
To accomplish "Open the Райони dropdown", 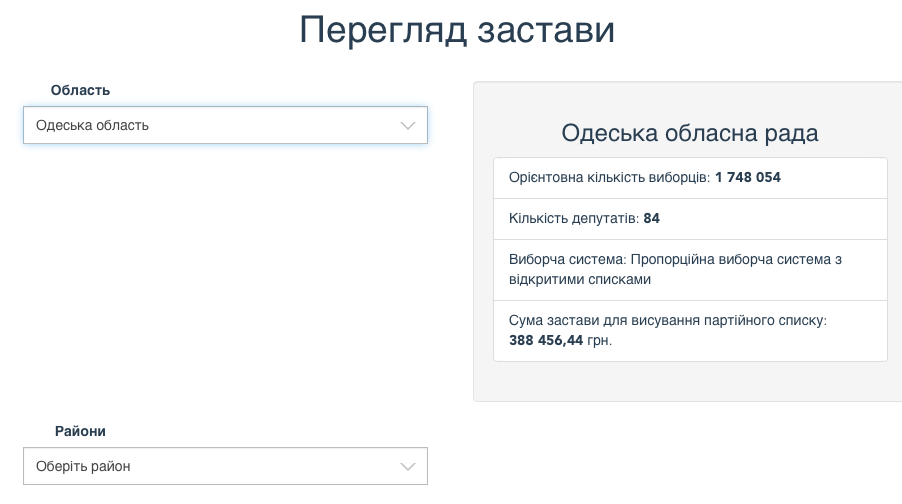I will pyautogui.click(x=225, y=466).
